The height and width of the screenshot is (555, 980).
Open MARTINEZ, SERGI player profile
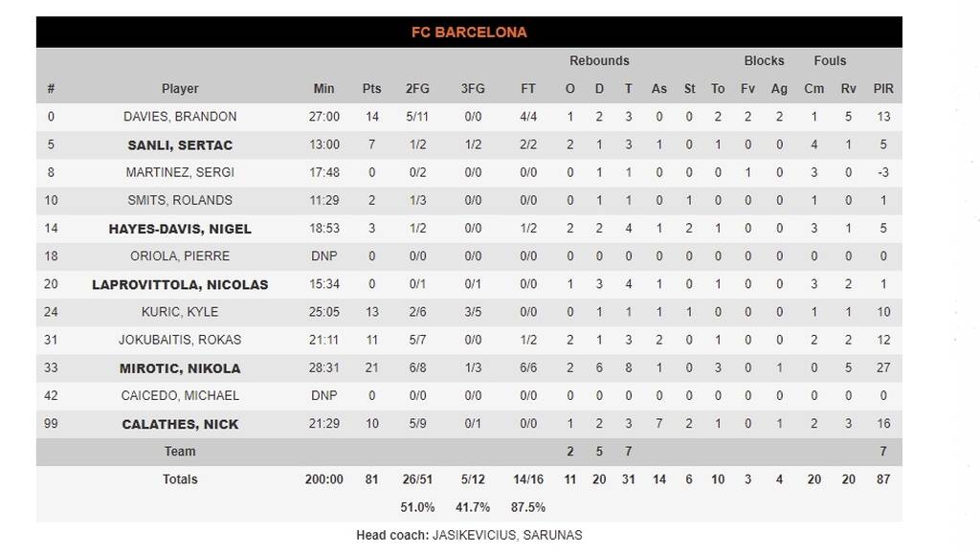[180, 173]
